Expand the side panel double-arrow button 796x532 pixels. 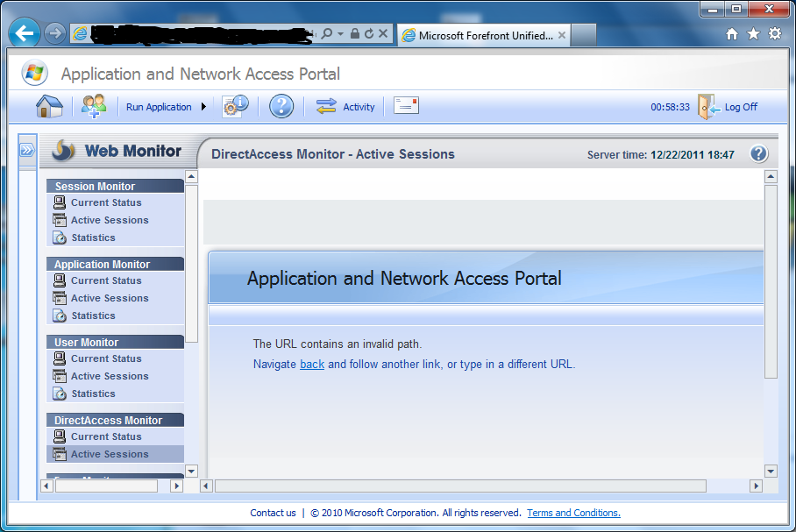point(27,150)
